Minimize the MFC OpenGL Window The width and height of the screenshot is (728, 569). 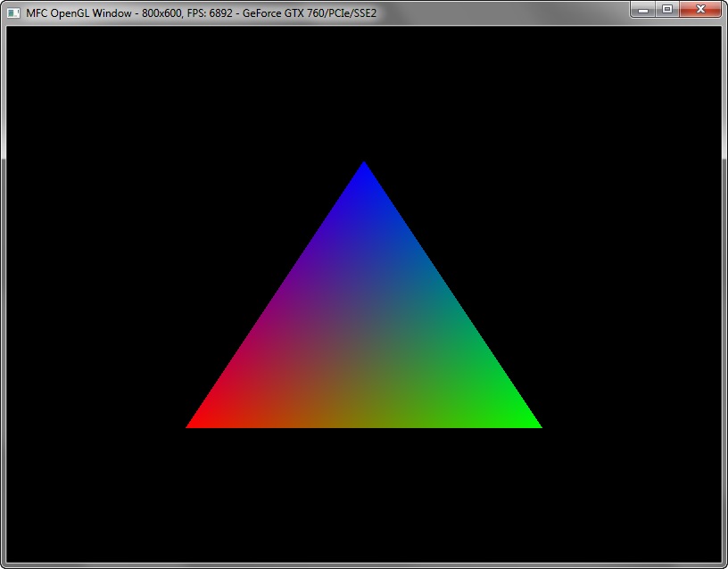coord(643,9)
